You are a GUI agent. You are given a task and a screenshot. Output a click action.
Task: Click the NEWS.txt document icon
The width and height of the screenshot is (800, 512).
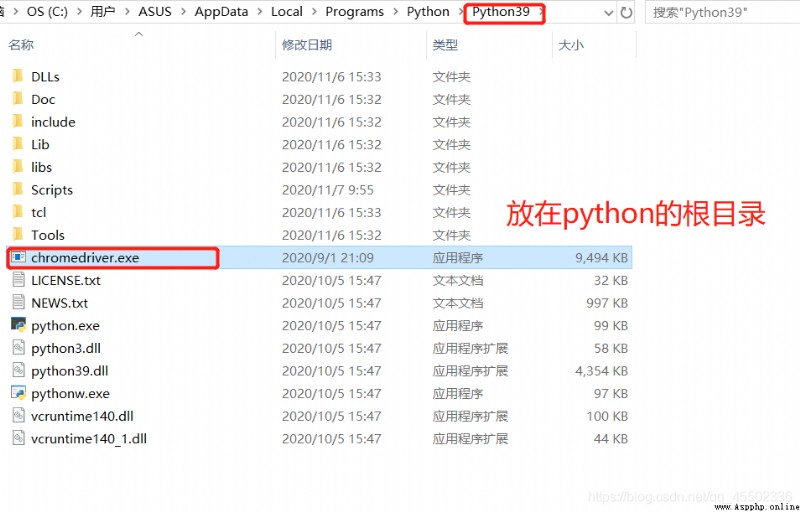(18, 302)
